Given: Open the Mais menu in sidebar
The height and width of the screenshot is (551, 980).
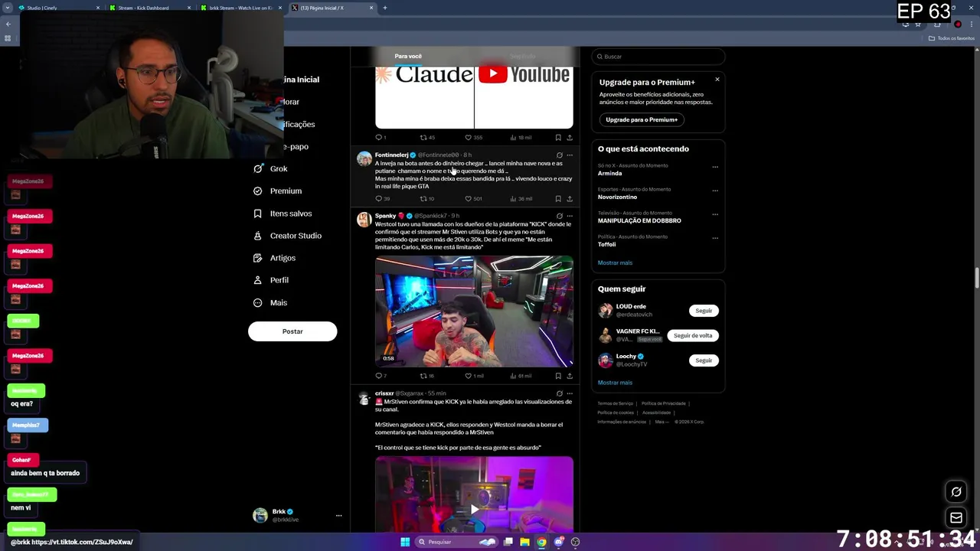Looking at the screenshot, I should click(270, 302).
